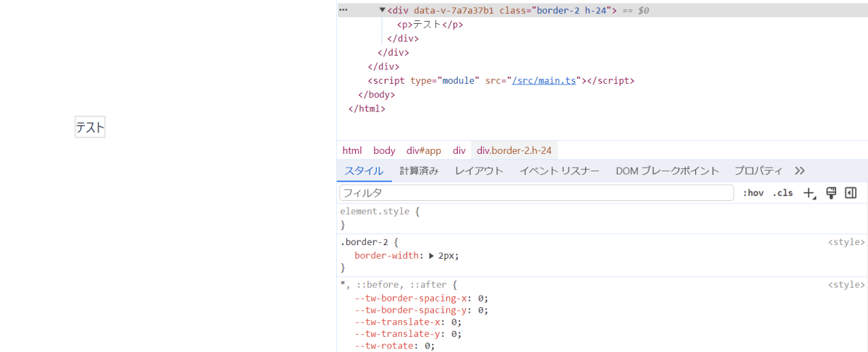Open the paintbrush element classes icon
Viewport: 868px width, 352px height.
pos(831,193)
